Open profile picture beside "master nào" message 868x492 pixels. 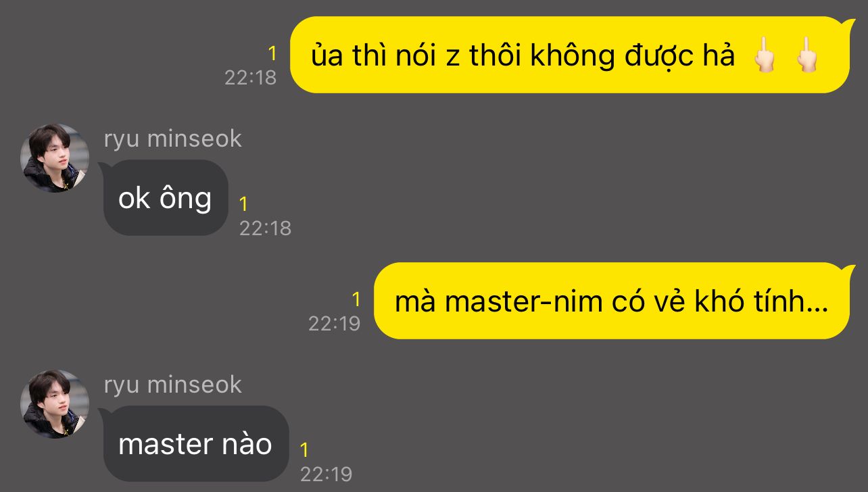(x=55, y=404)
